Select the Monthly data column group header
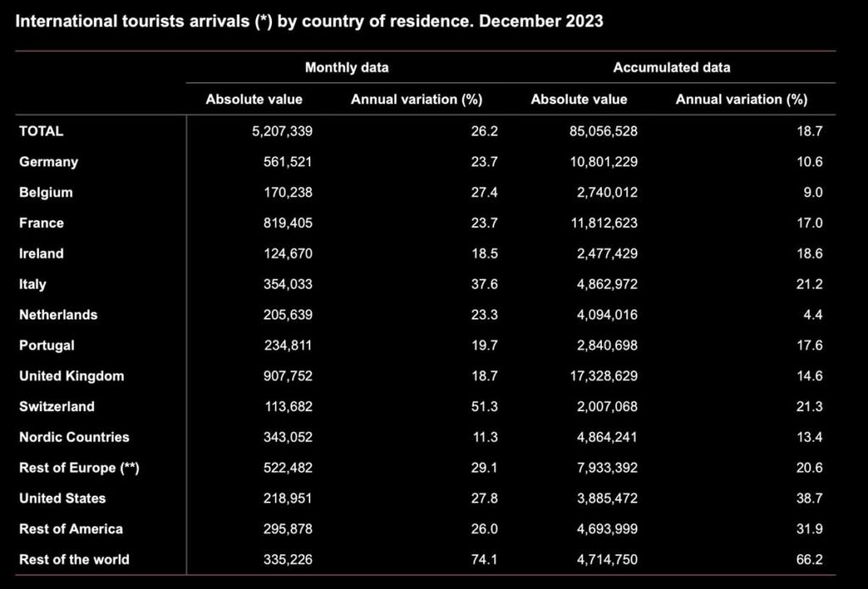This screenshot has width=868, height=589. point(347,67)
